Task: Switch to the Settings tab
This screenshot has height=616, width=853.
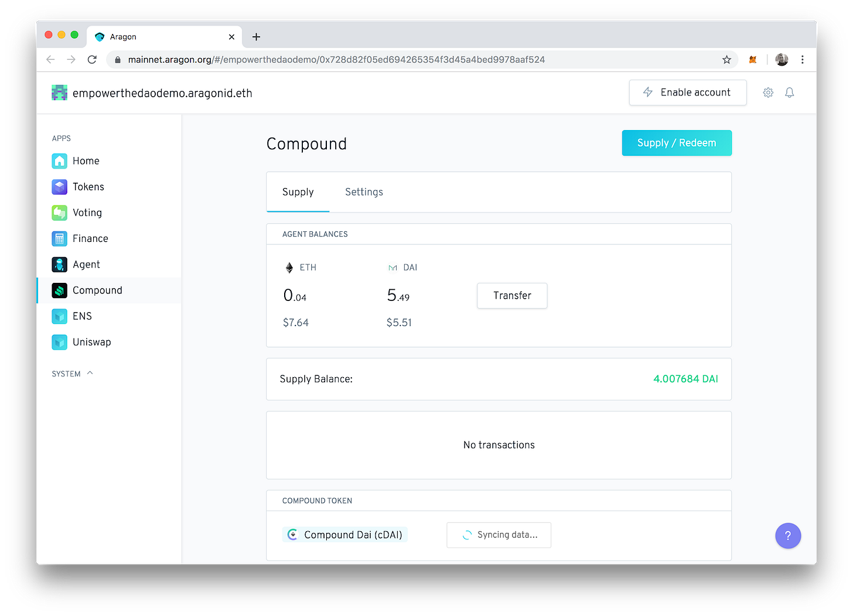Action: click(364, 192)
